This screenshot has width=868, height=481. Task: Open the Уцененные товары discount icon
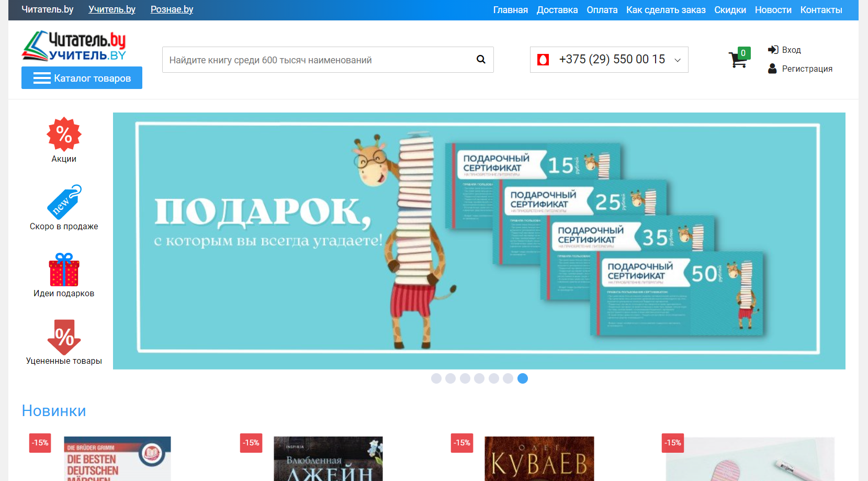[x=64, y=337]
